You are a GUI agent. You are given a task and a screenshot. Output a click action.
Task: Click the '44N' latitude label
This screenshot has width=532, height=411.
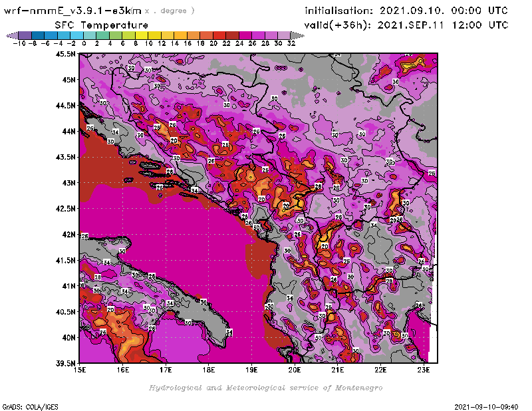(x=68, y=131)
